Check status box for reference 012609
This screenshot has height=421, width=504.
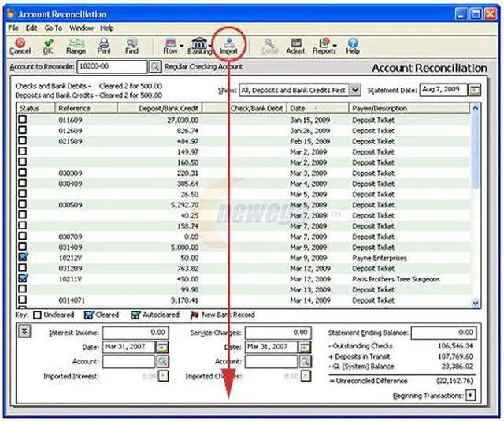coord(23,130)
